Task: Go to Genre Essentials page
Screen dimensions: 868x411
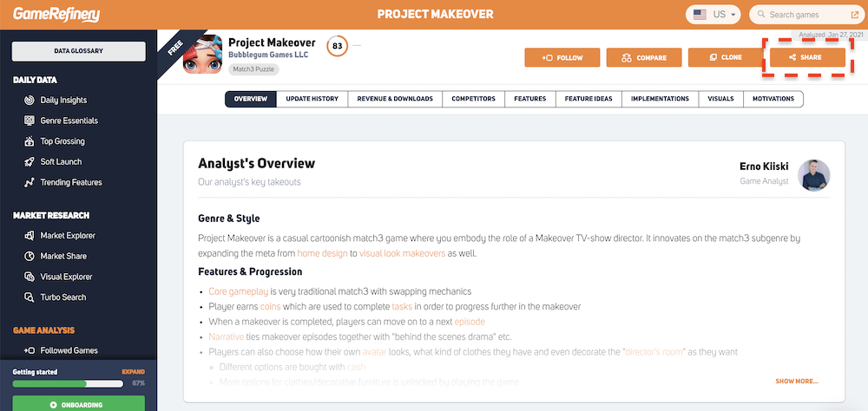Action: pyautogui.click(x=69, y=121)
